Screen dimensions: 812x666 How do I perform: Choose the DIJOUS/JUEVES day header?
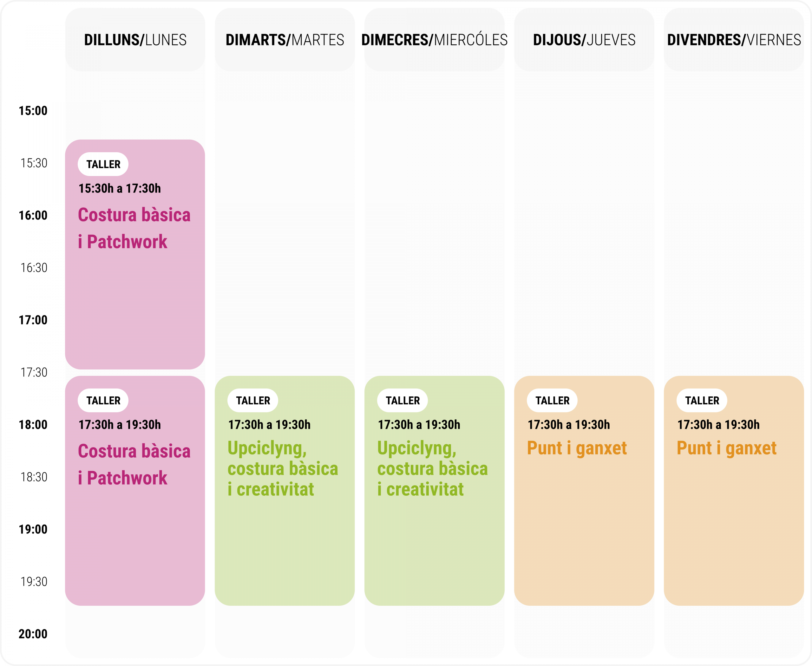(x=584, y=40)
